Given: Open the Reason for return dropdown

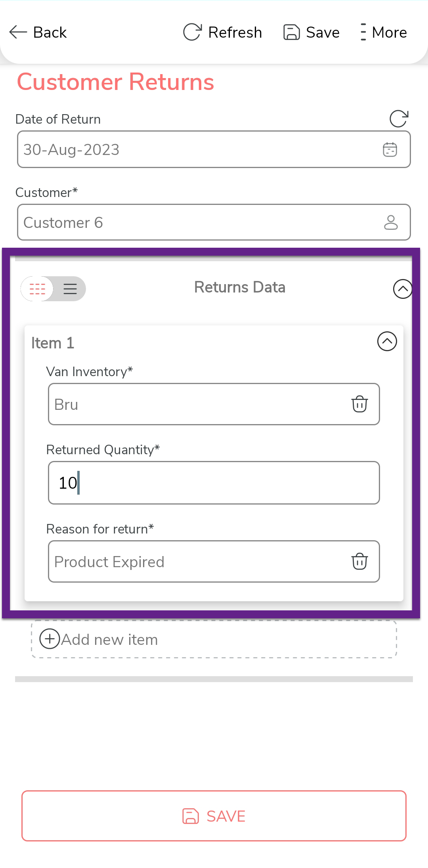Looking at the screenshot, I should click(x=198, y=562).
